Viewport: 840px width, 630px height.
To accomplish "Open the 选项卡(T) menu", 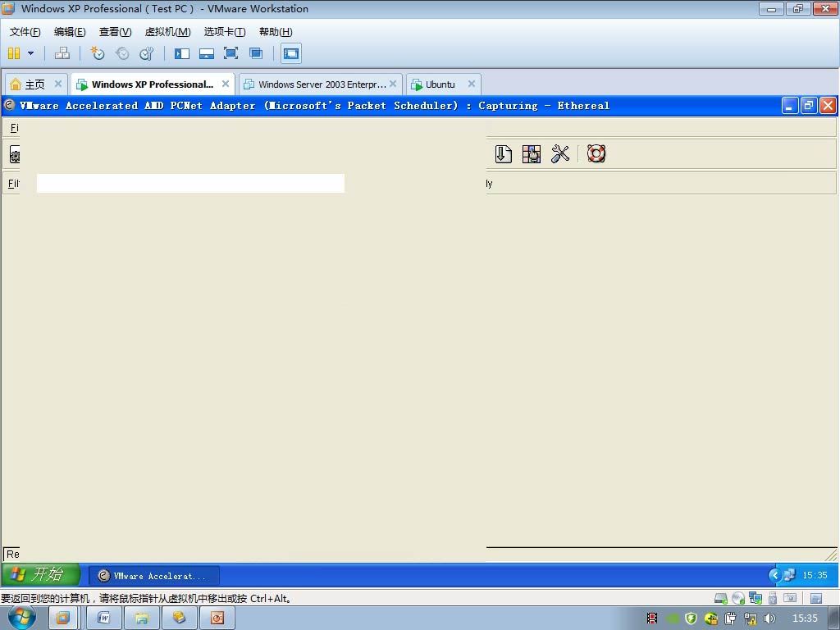I will pos(225,32).
